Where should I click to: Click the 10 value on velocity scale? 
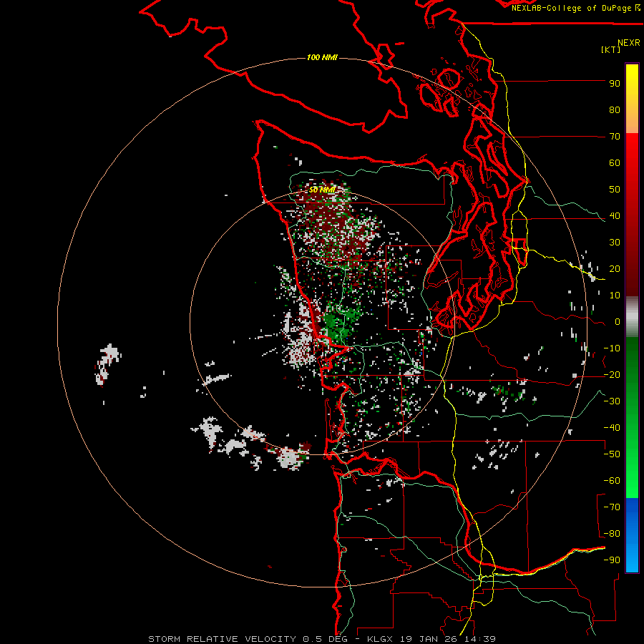click(x=615, y=296)
